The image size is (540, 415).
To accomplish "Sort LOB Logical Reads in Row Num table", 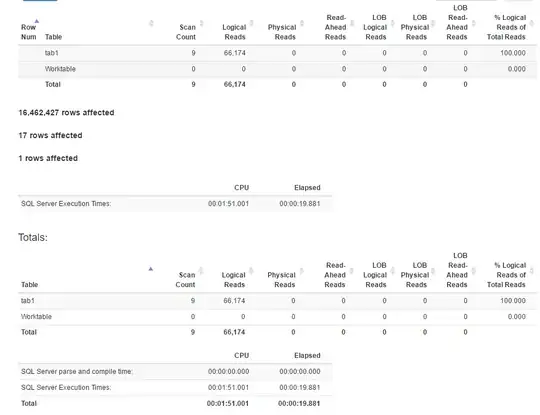I will click(x=392, y=23).
